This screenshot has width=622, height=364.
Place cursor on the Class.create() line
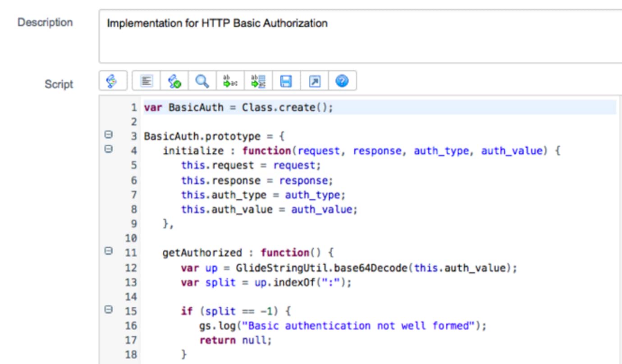coord(287,108)
